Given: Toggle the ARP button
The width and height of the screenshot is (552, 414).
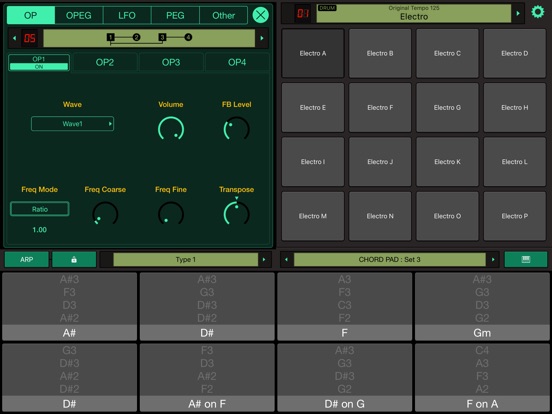Looking at the screenshot, I should pos(26,259).
